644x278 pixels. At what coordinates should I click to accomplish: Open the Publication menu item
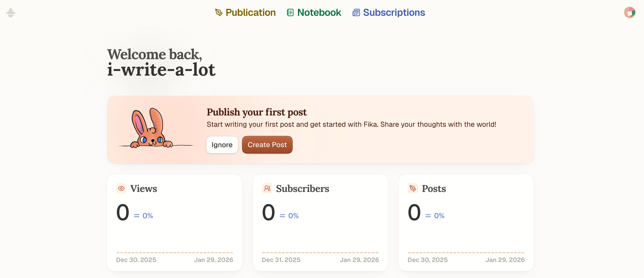point(250,12)
